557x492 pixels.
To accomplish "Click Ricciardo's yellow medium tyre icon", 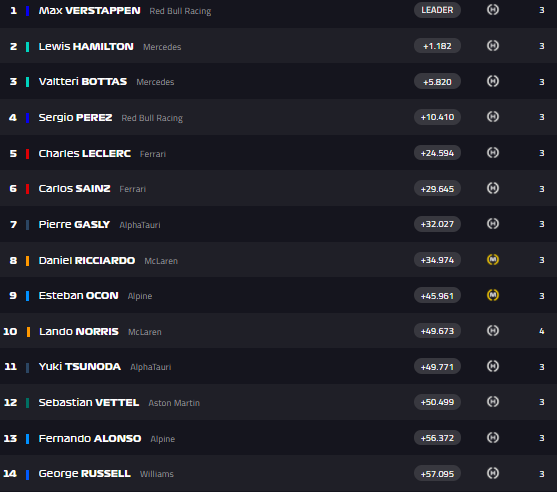I will tap(493, 260).
